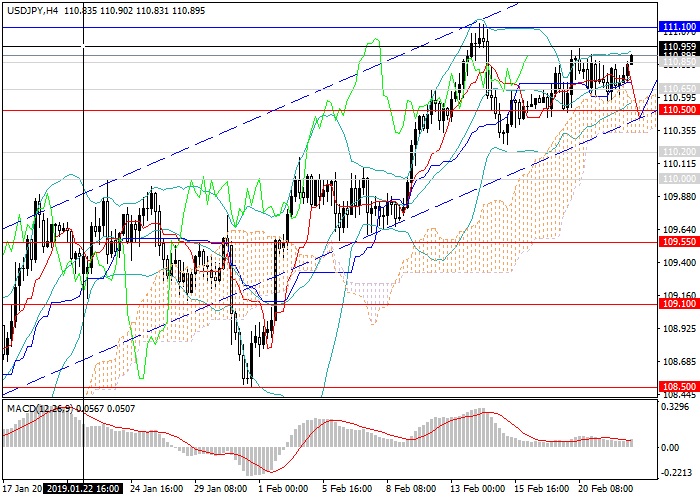This screenshot has height=500, width=700.
Task: Click the highlighted 2019.01.22 16:00 date label
Action: (x=86, y=489)
